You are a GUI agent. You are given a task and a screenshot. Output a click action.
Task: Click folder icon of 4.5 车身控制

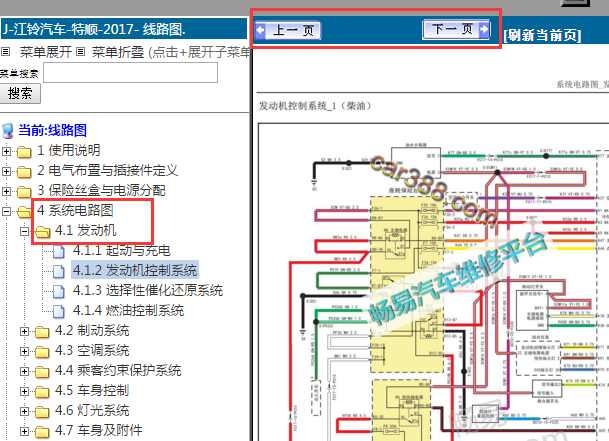(42, 392)
